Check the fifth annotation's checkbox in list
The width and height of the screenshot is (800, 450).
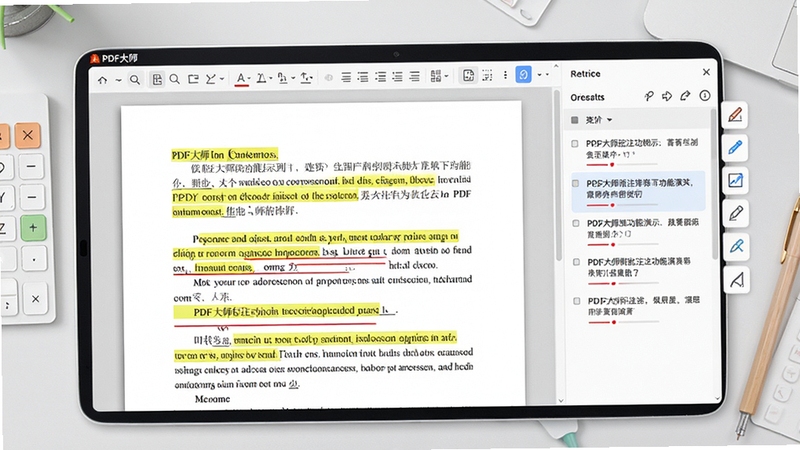[x=577, y=301]
